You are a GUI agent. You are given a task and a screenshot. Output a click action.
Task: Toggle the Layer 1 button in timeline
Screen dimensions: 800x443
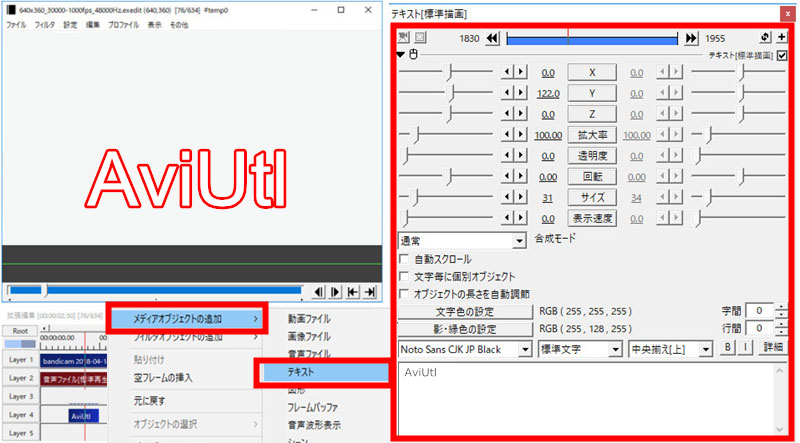click(x=20, y=360)
